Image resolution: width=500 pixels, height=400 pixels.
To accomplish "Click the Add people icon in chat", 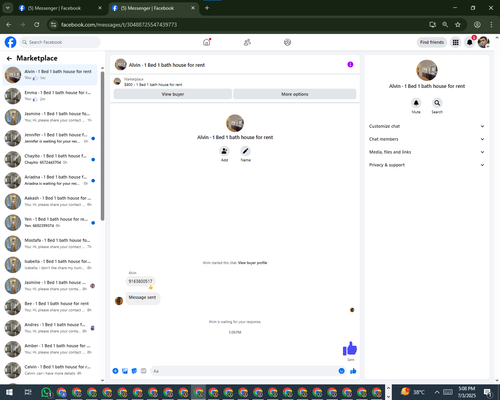I will point(224,151).
